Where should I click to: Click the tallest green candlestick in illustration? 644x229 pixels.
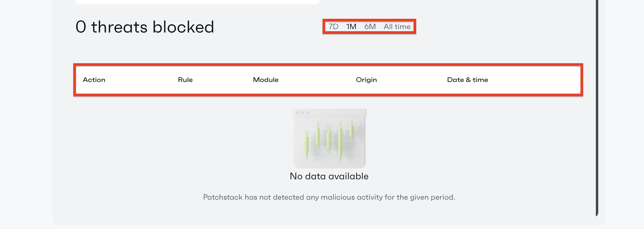coord(340,142)
